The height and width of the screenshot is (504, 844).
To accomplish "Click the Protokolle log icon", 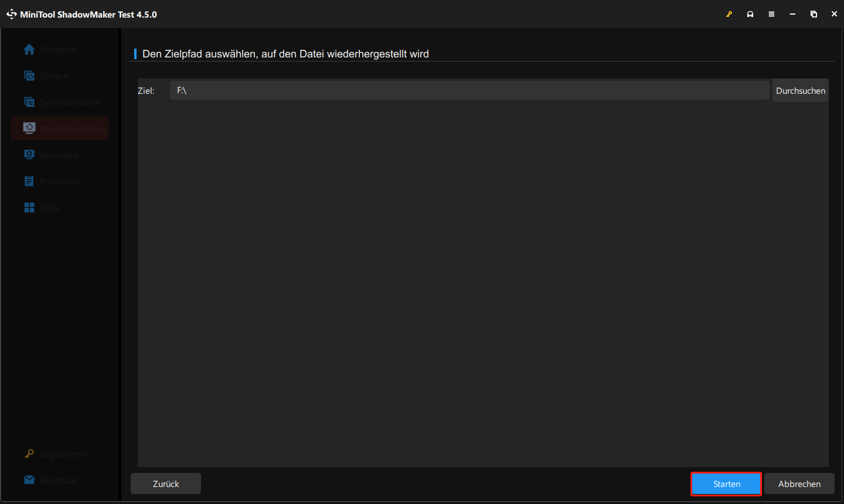I will point(29,181).
